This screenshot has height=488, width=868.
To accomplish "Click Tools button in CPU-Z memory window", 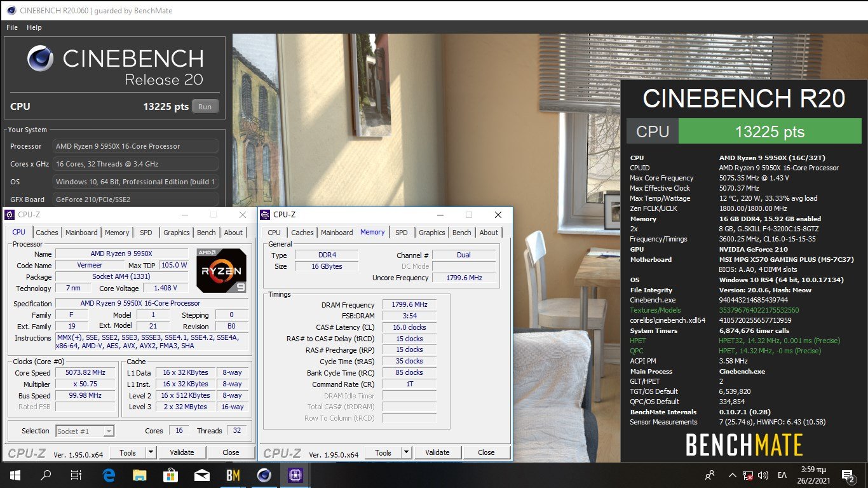I will tap(383, 452).
